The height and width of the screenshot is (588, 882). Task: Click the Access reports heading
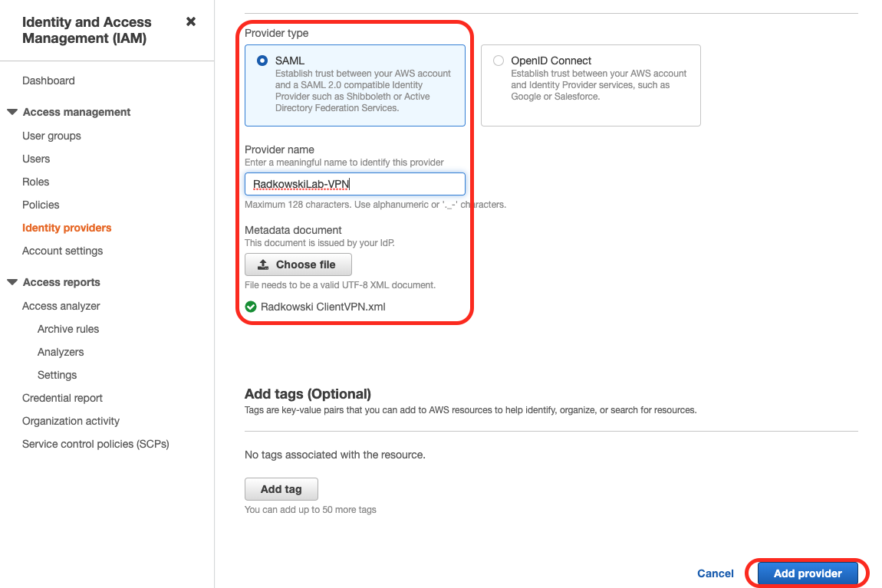[61, 282]
